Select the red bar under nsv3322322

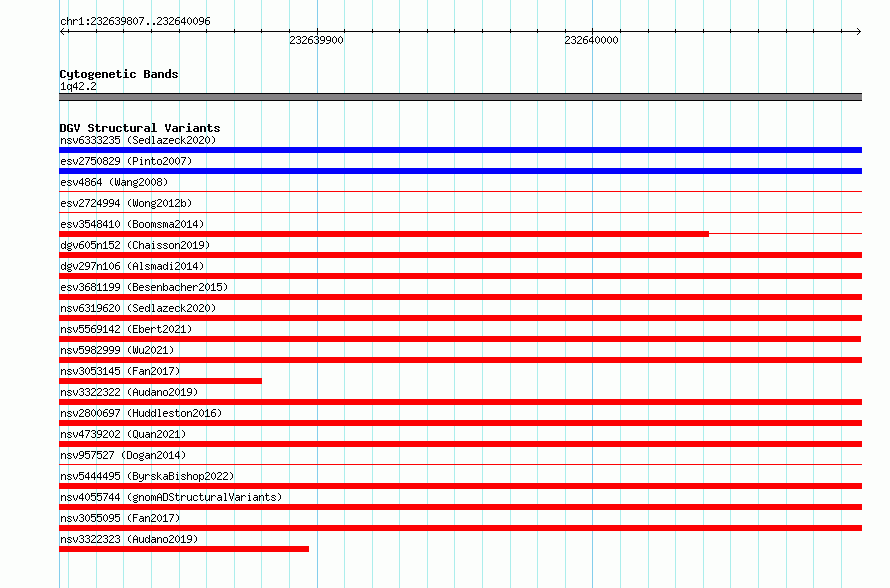point(460,402)
